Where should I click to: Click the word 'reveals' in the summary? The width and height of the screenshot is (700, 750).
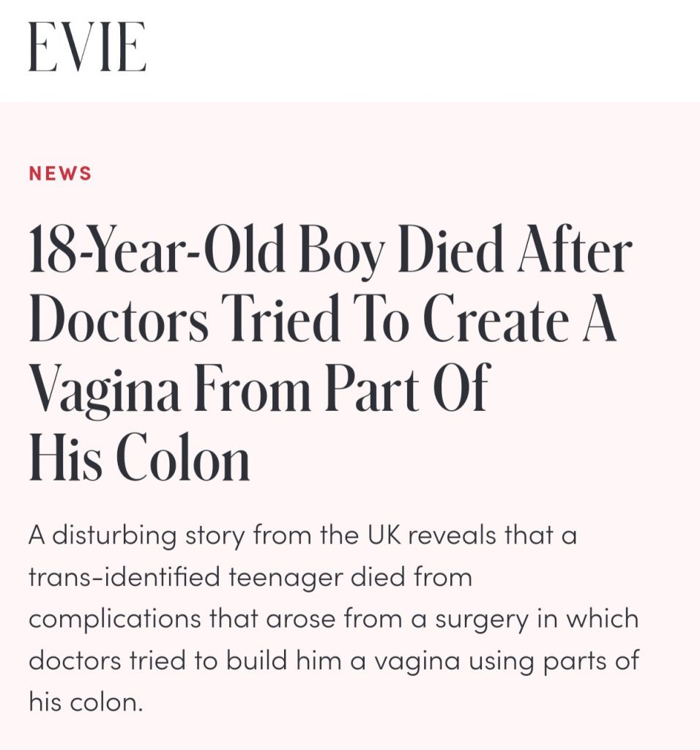pyautogui.click(x=452, y=534)
